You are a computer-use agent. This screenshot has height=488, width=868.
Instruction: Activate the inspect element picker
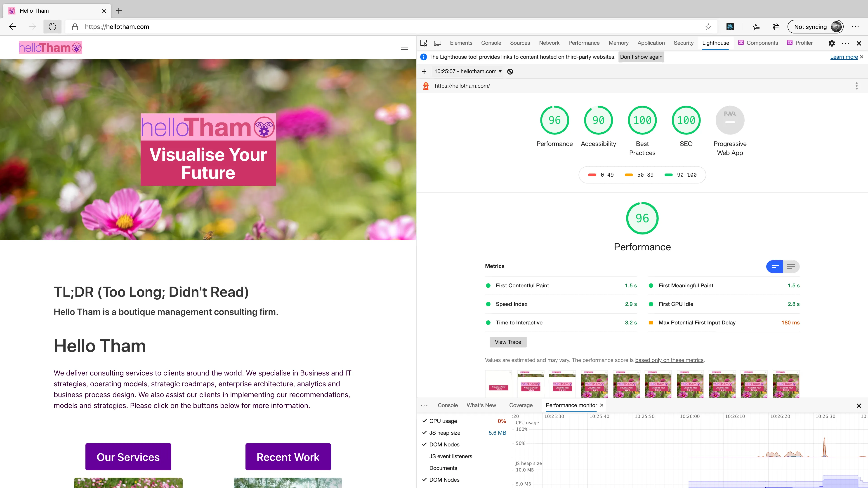pos(424,43)
